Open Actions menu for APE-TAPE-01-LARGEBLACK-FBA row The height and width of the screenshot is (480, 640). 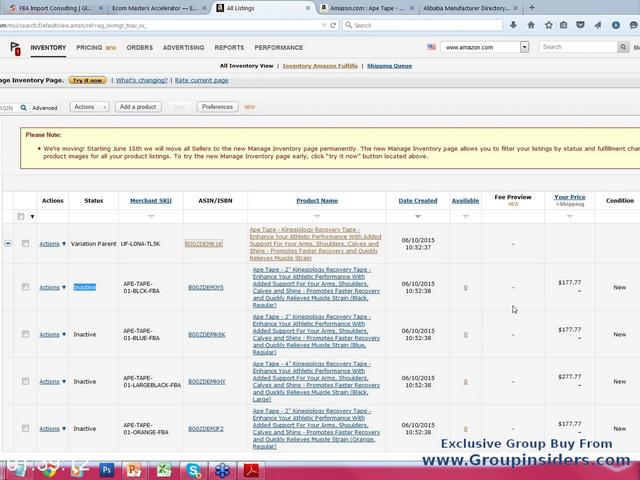52,382
